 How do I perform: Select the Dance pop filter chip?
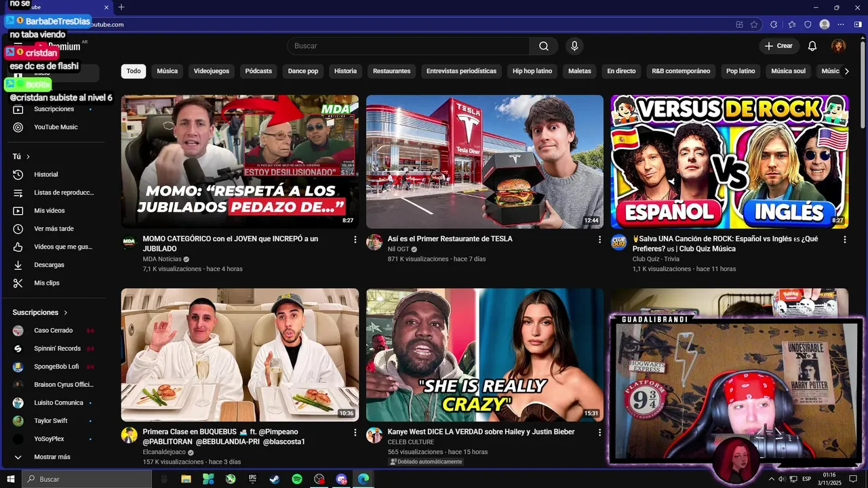click(303, 71)
